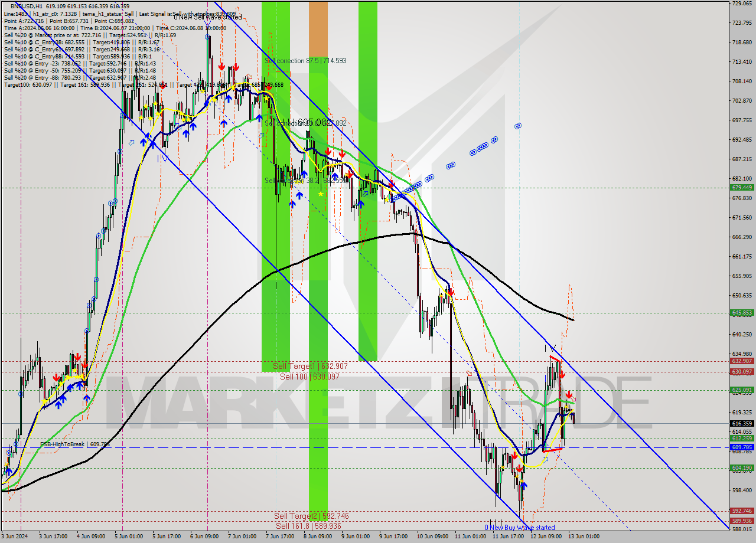Click the '10 Jun 09:00' time label
The height and width of the screenshot is (543, 756).
tap(432, 537)
